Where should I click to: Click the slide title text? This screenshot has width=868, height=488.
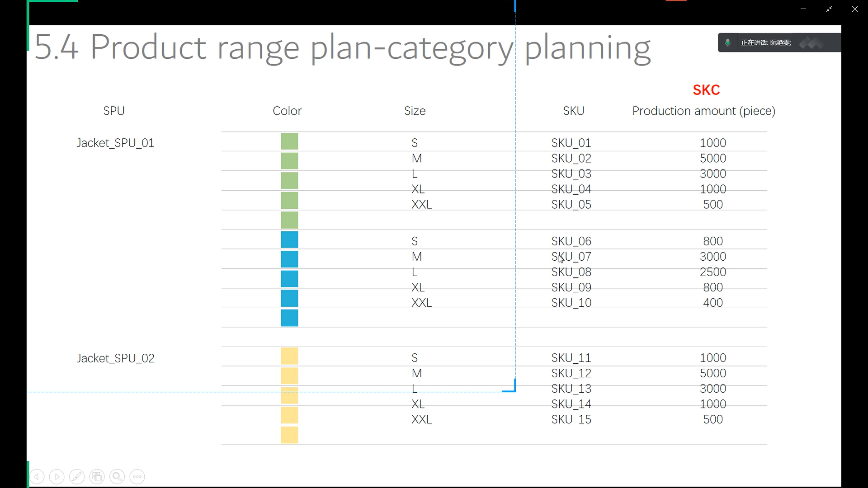[342, 47]
